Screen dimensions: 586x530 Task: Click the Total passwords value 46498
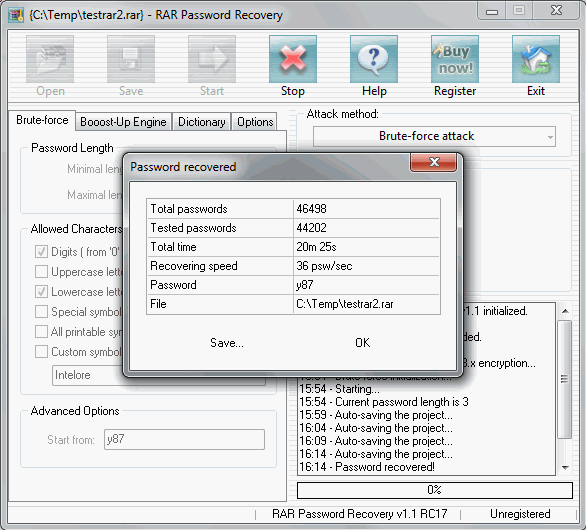click(x=311, y=209)
